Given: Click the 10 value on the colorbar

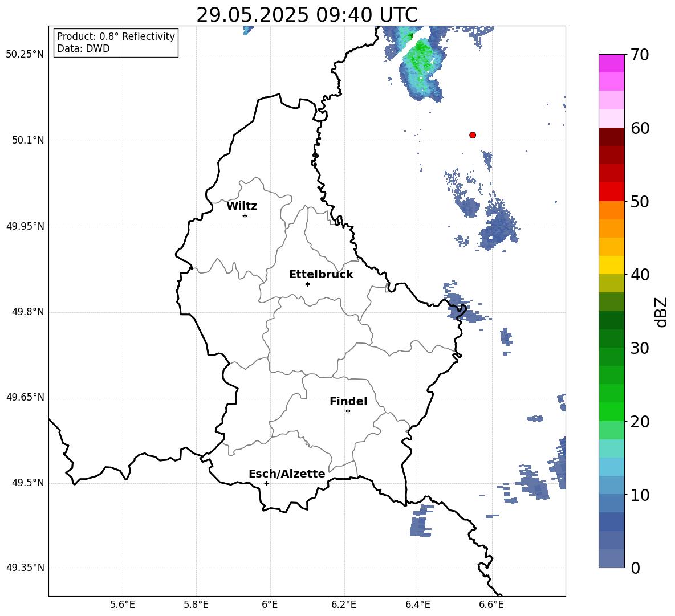Looking at the screenshot, I should (x=639, y=495).
